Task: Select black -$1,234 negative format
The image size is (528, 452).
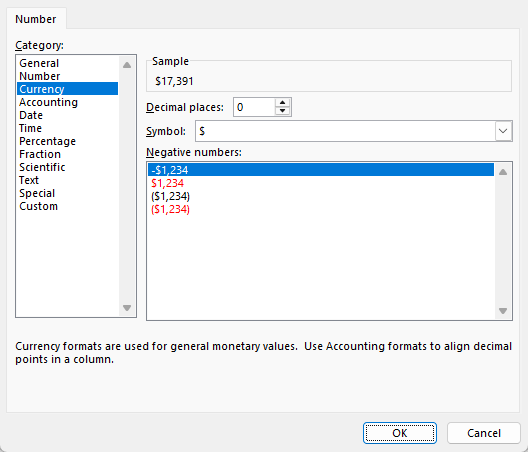Action: click(x=321, y=170)
